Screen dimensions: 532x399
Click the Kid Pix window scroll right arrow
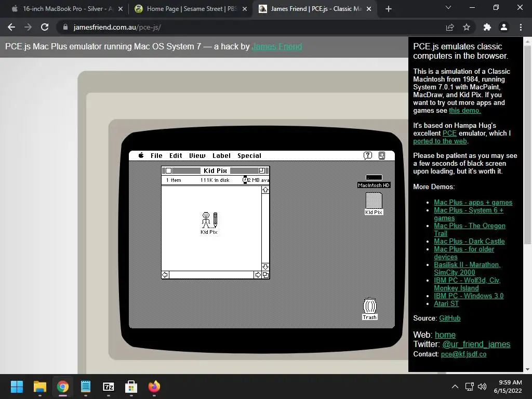258,275
